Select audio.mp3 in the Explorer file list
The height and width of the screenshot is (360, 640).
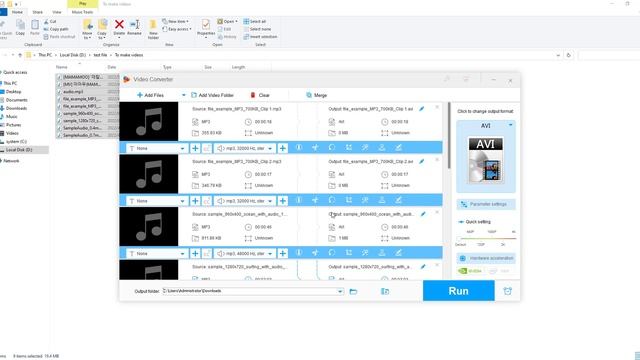73,91
